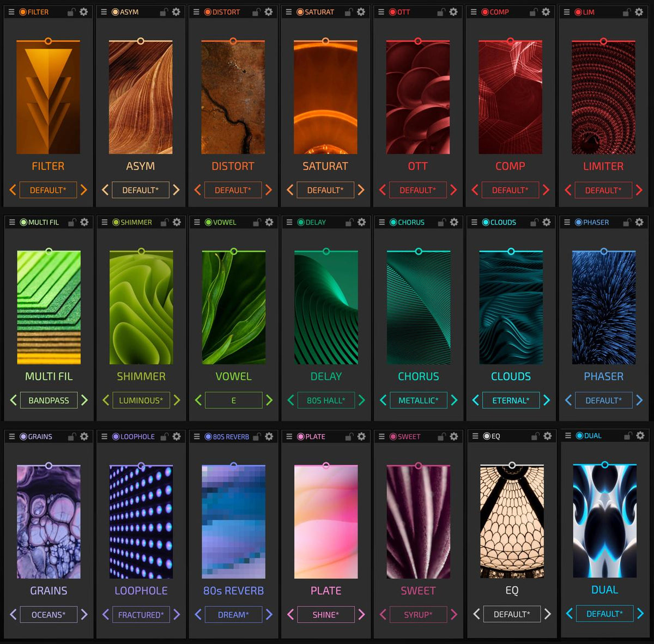Click the lock icon on CLOUDS module
The width and height of the screenshot is (654, 644).
[x=534, y=222]
